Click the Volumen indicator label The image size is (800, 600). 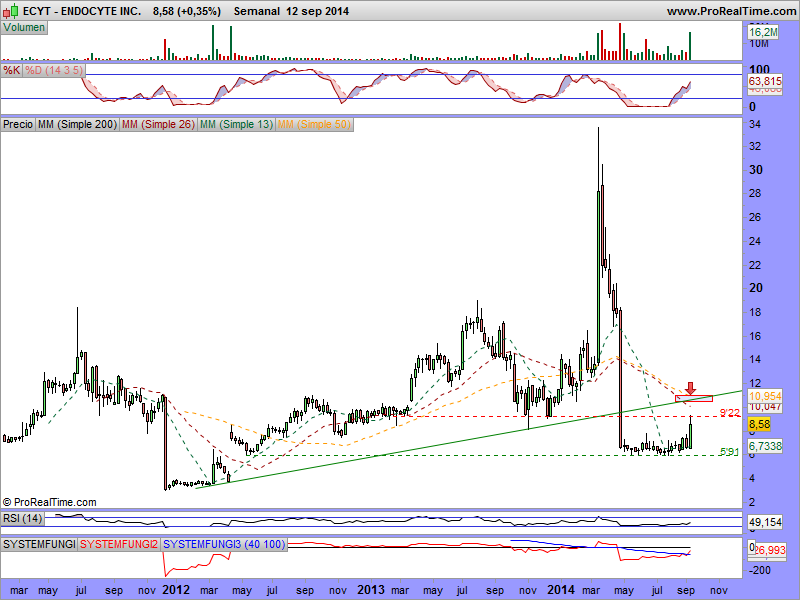pyautogui.click(x=24, y=28)
